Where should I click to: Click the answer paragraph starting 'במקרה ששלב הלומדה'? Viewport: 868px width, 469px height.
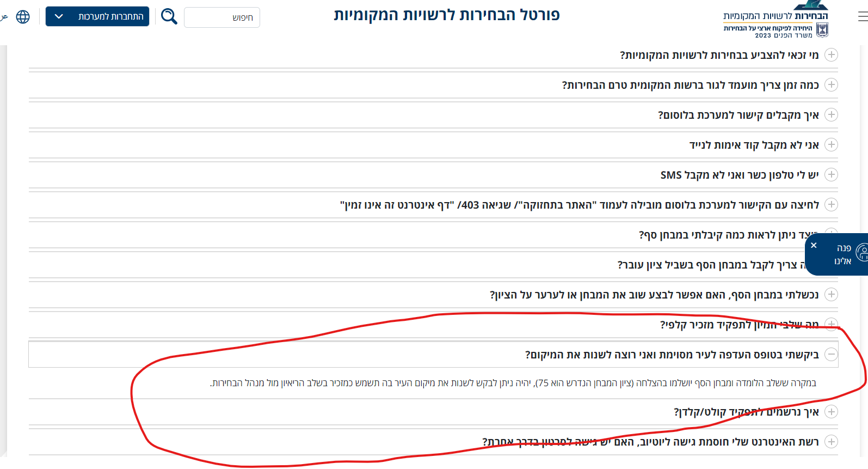513,383
